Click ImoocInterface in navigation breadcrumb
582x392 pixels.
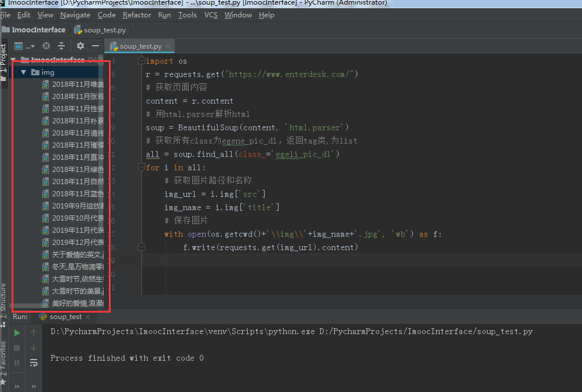tap(34, 30)
